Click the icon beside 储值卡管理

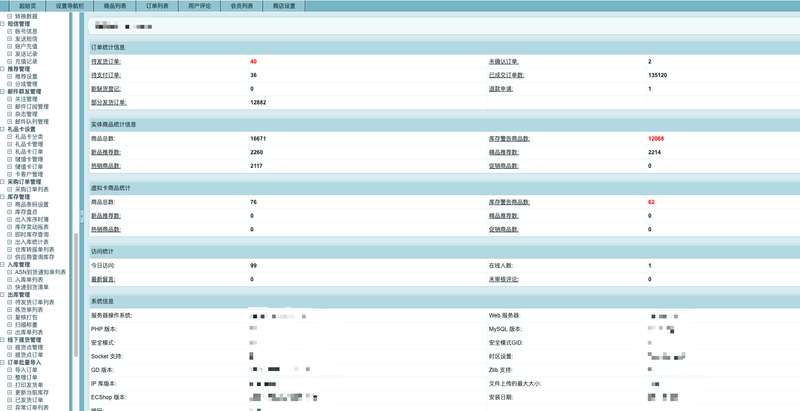(x=9, y=159)
